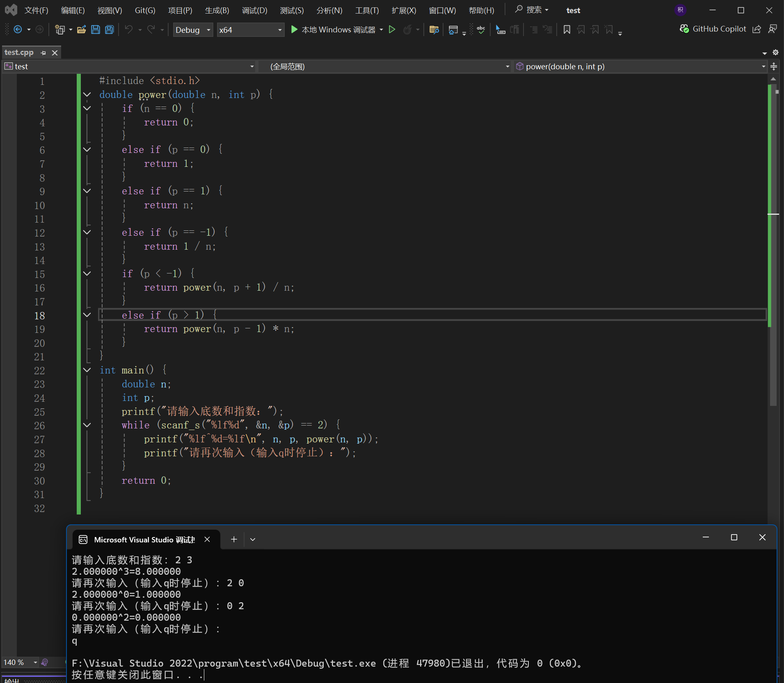This screenshot has height=683, width=784.
Task: Select the Microsoft Visual Studio debug console tab
Action: [x=144, y=540]
